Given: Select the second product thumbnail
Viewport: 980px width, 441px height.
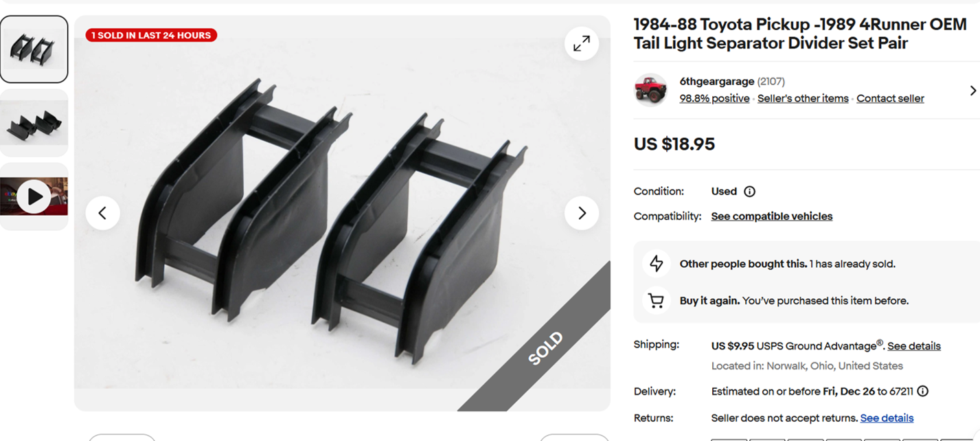Looking at the screenshot, I should click(x=34, y=123).
